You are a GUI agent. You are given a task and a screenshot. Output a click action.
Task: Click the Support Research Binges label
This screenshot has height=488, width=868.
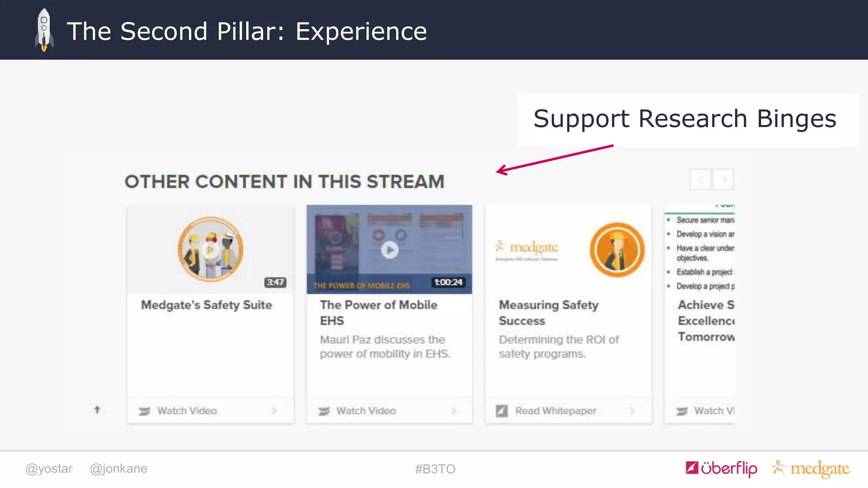[x=685, y=119]
